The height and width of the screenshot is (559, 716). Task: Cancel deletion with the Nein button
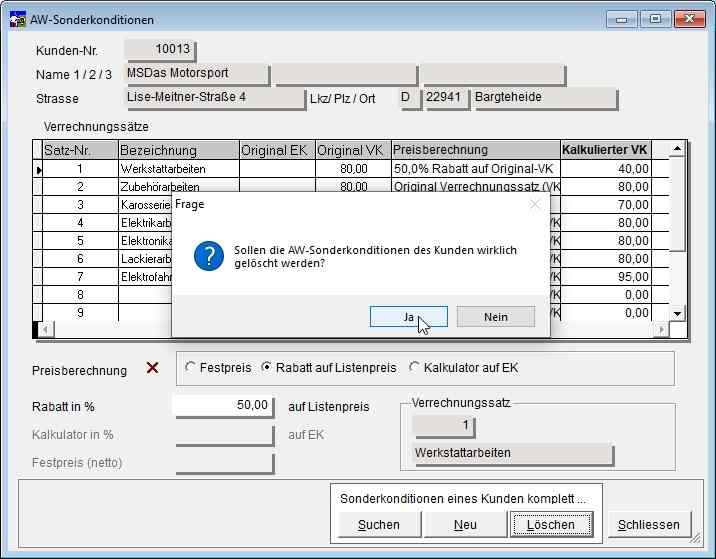(495, 316)
